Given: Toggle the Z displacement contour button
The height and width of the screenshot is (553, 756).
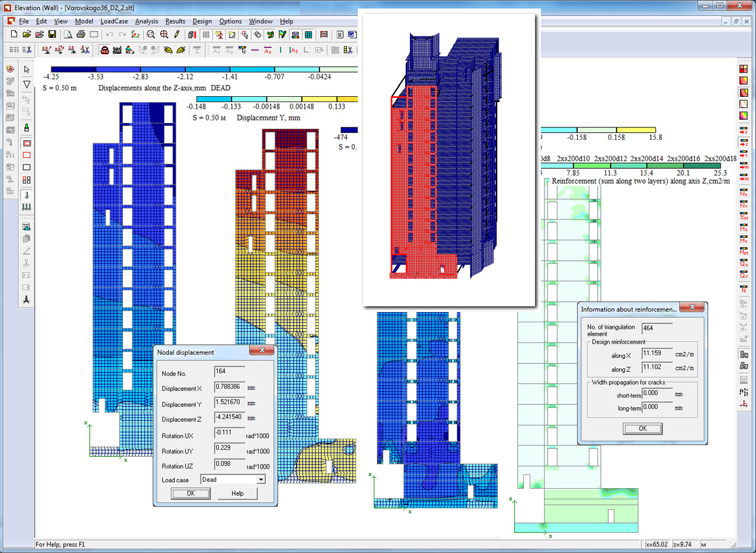Looking at the screenshot, I should pos(744,143).
